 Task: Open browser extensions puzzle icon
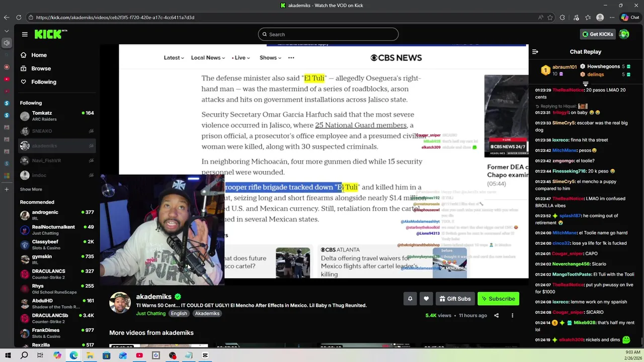point(562,17)
